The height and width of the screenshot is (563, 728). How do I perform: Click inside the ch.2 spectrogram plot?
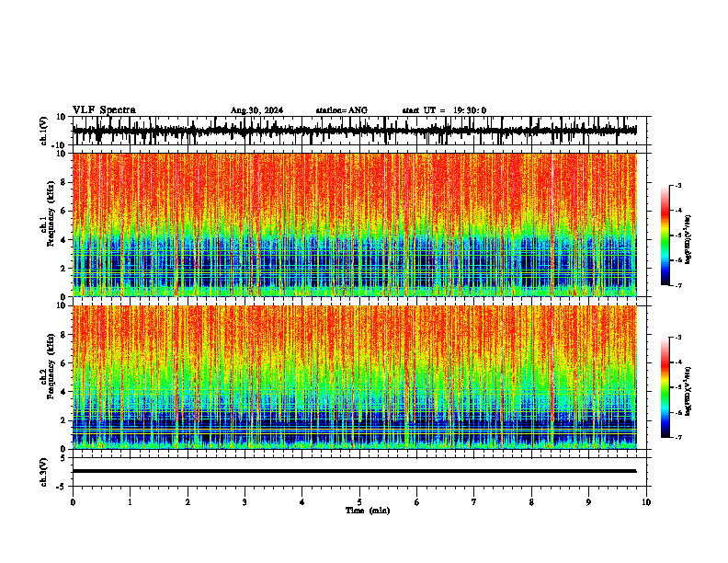click(x=354, y=377)
